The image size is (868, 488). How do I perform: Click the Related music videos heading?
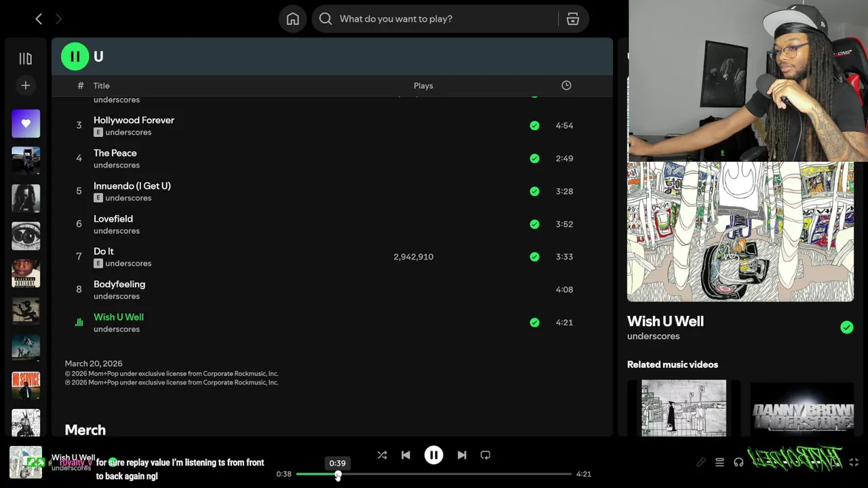click(x=673, y=365)
